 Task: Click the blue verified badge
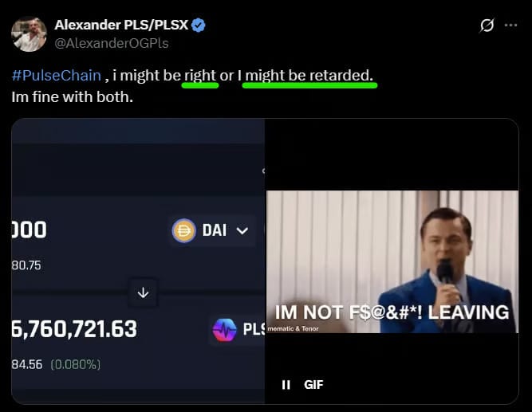coord(199,25)
